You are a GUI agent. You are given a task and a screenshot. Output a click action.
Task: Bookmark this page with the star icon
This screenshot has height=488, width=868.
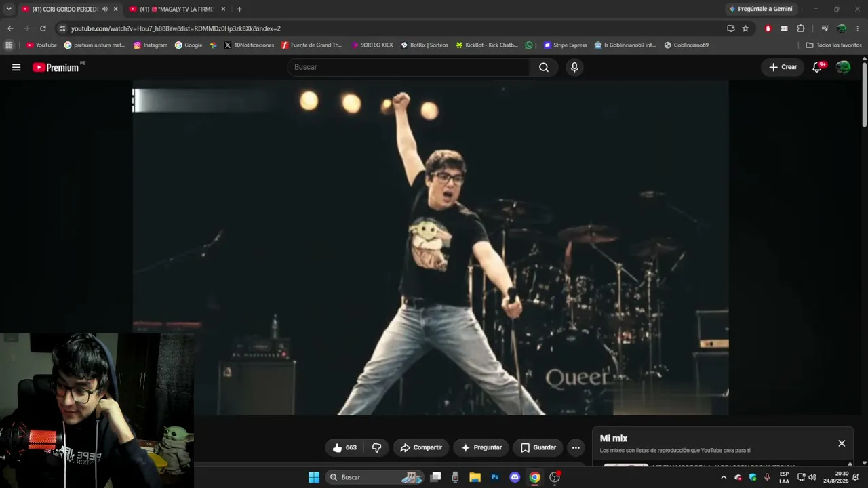coord(745,28)
